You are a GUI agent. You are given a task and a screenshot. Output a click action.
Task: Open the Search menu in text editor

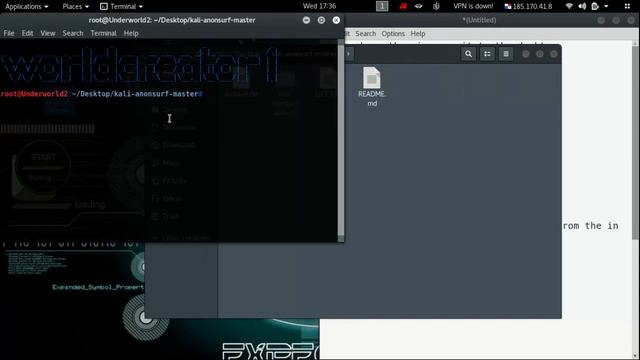[x=365, y=33]
